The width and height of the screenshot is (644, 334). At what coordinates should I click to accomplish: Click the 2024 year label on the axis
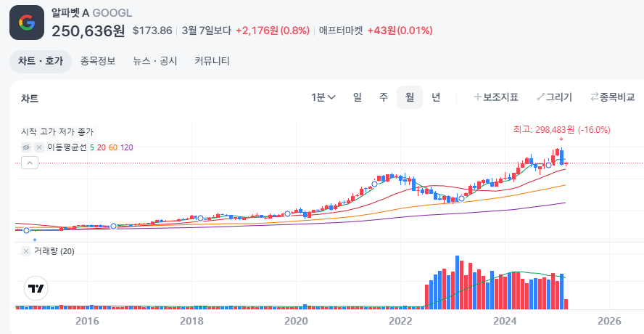pyautogui.click(x=505, y=321)
